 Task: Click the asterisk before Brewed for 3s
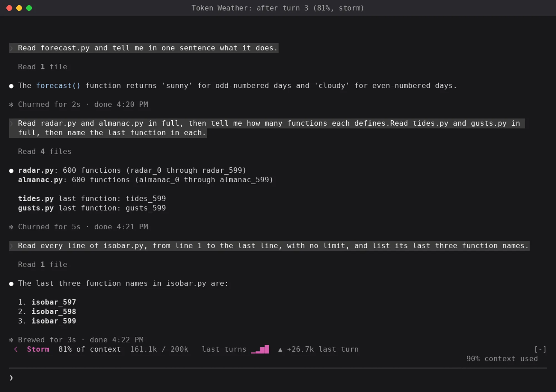11,340
